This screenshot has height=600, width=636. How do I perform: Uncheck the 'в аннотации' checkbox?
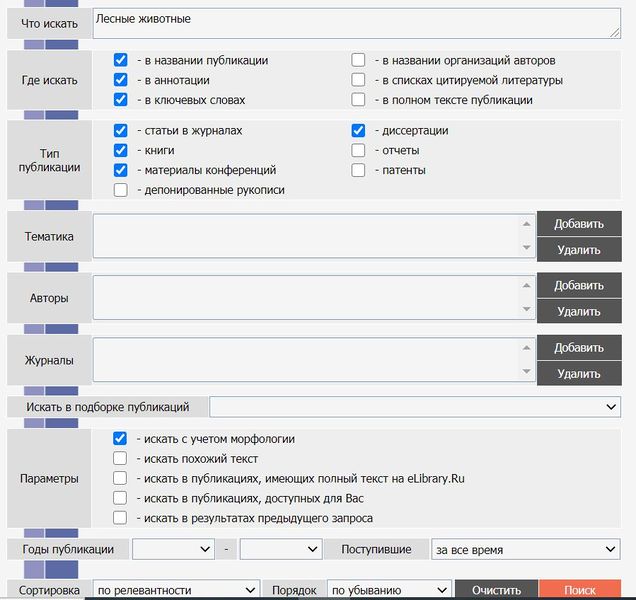(x=120, y=80)
